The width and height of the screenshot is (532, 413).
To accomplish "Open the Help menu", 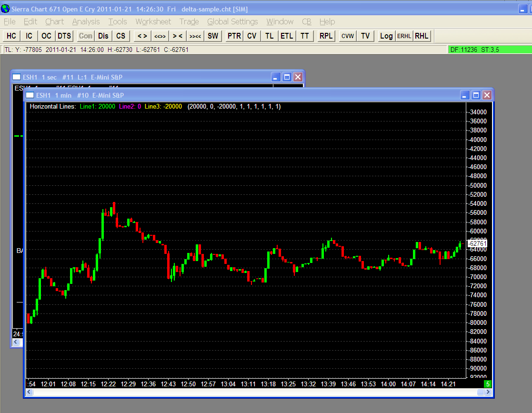I will (327, 22).
